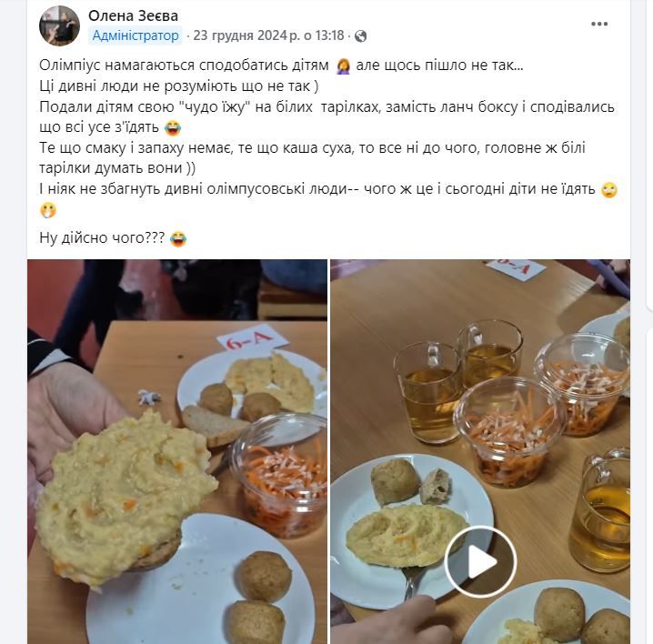The width and height of the screenshot is (653, 644).
Task: Click the first line starting 'Олімпіус намагаються'
Action: (x=281, y=65)
